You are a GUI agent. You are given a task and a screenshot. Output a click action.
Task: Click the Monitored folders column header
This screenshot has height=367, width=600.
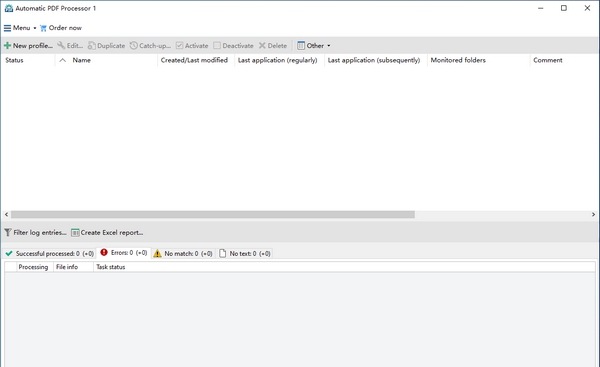[479, 60]
